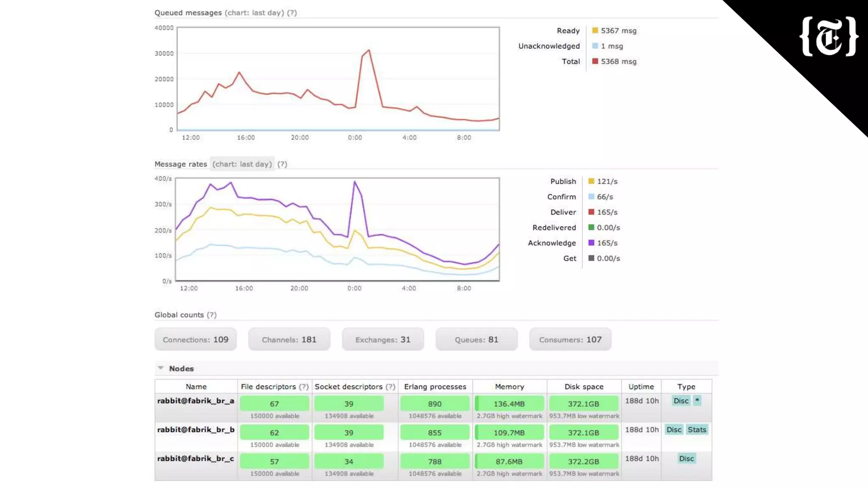This screenshot has height=488, width=868.
Task: Open node rabbit@fabrik_br_a details
Action: (x=195, y=401)
